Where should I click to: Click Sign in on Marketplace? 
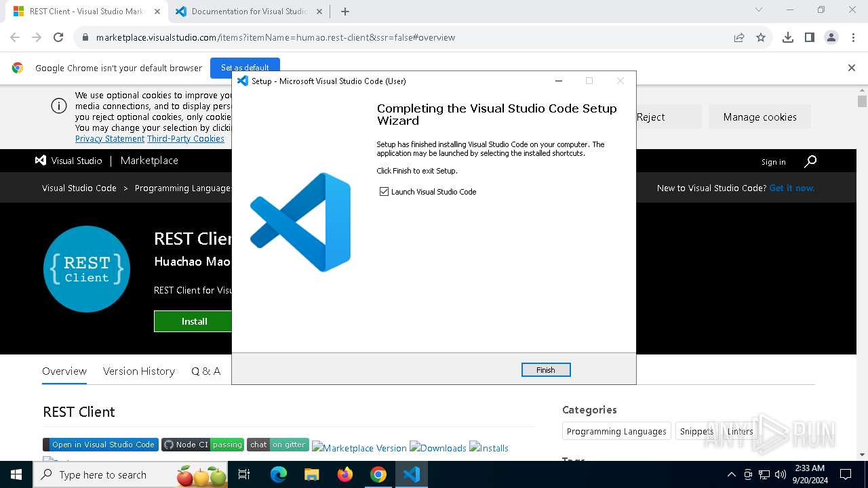point(773,162)
